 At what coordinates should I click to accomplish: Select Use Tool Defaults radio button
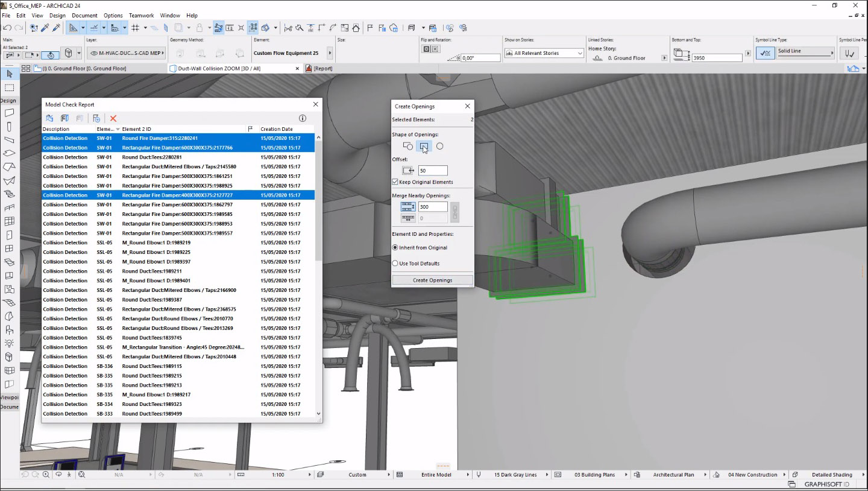coord(395,264)
